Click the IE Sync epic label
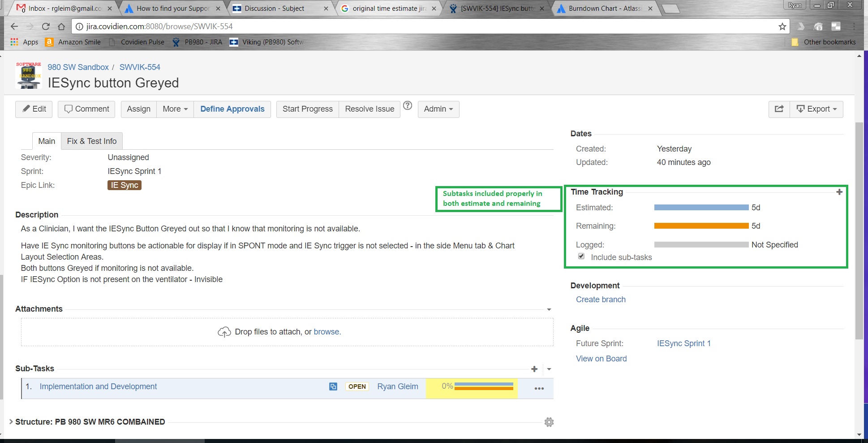Image resolution: width=868 pixels, height=443 pixels. pos(125,185)
